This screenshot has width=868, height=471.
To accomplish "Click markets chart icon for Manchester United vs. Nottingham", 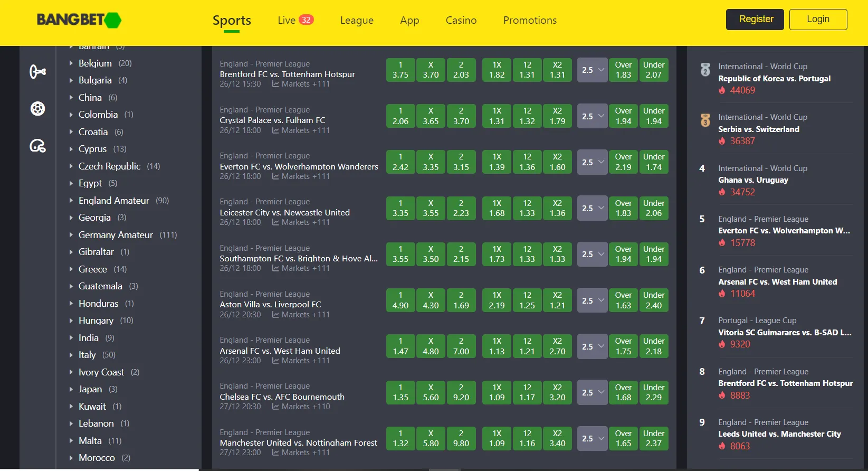I will point(275,453).
